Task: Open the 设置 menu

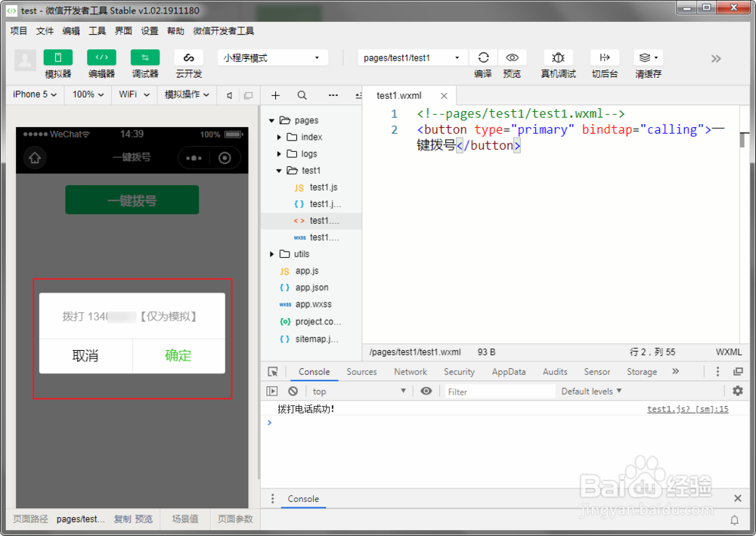Action: (x=150, y=31)
